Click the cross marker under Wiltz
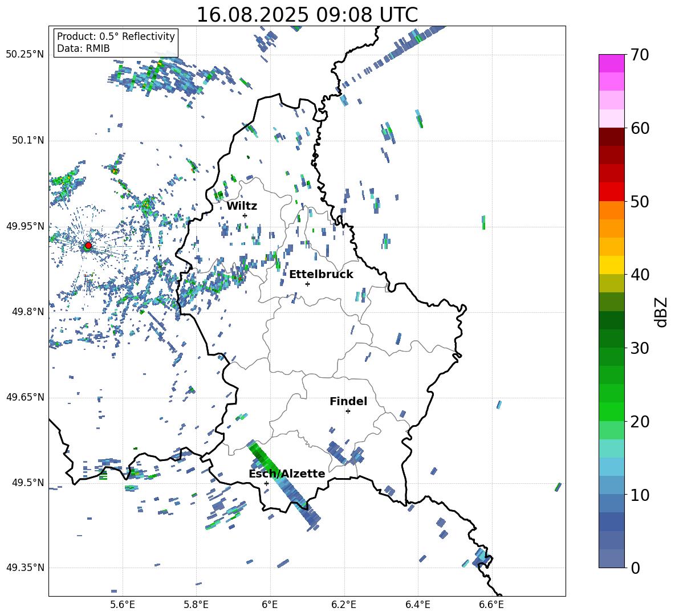Screen dimensions: 675x616 pos(245,215)
